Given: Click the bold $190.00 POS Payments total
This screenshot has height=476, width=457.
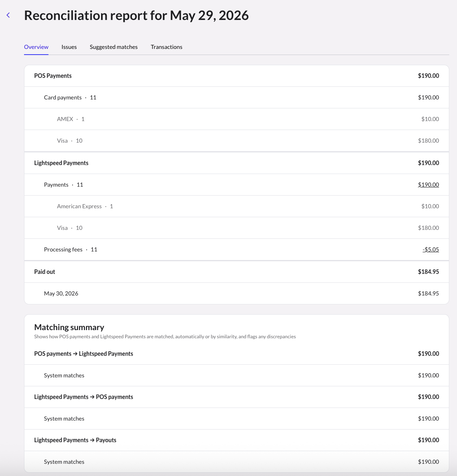Looking at the screenshot, I should (428, 75).
